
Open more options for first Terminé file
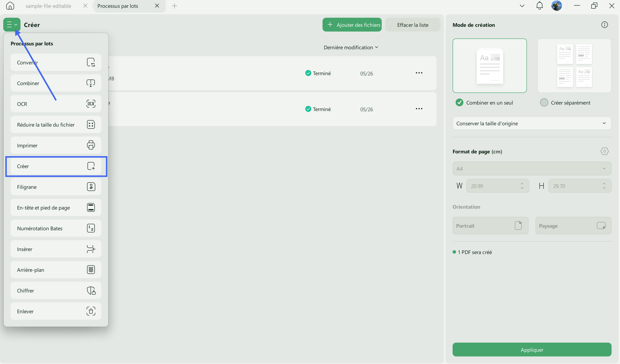(x=419, y=73)
